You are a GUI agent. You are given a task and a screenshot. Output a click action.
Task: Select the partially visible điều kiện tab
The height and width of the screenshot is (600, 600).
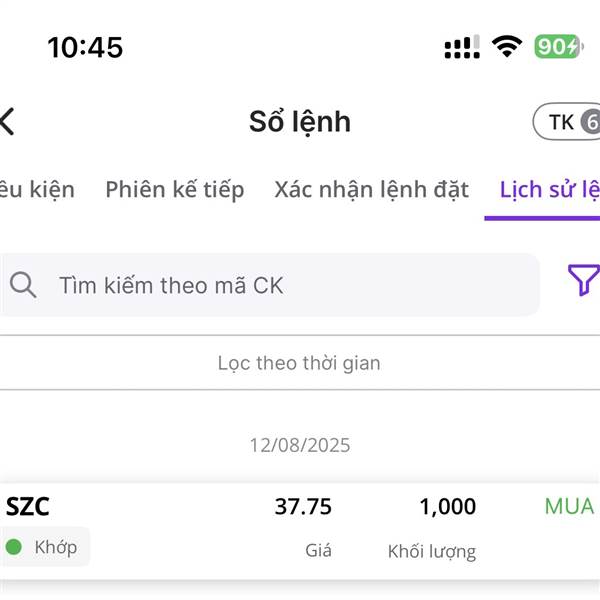[37, 189]
